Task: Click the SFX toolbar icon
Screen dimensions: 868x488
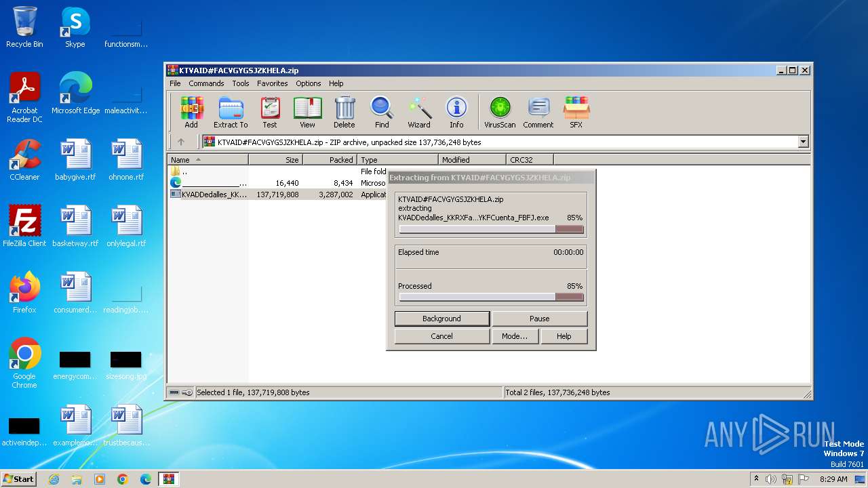Action: pyautogui.click(x=576, y=112)
